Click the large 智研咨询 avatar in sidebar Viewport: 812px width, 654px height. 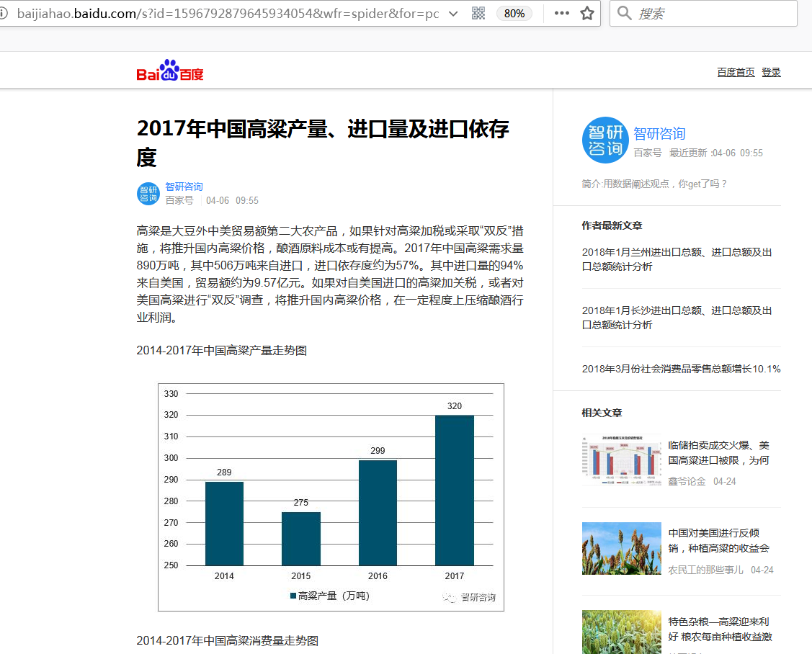point(605,140)
